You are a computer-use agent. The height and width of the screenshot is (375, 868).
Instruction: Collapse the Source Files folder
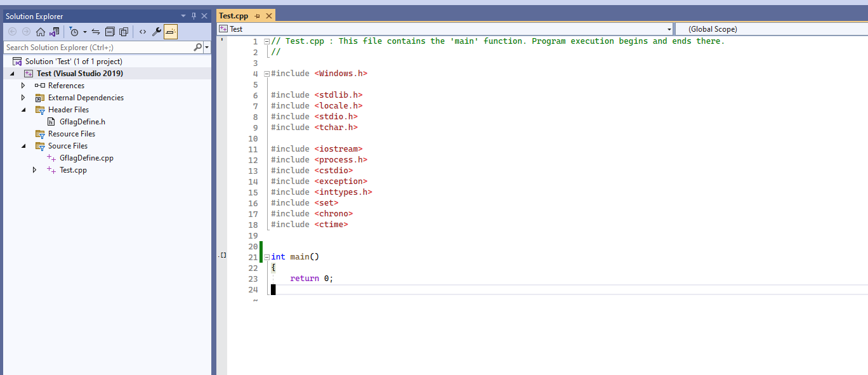[23, 146]
